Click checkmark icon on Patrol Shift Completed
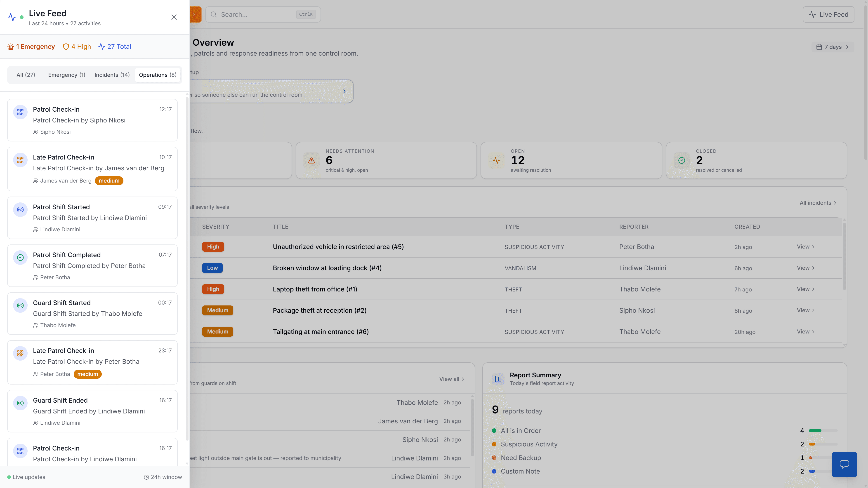Viewport: 868px width, 488px height. tap(20, 258)
